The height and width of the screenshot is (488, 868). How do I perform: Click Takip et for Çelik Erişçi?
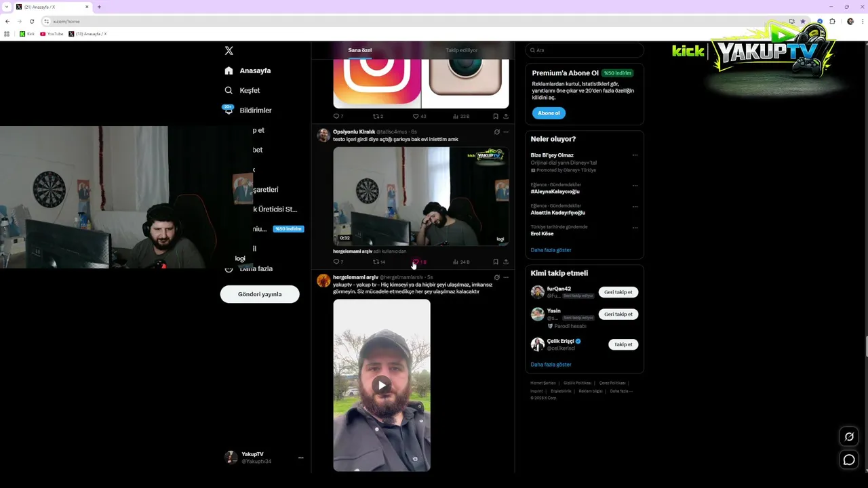tap(623, 344)
